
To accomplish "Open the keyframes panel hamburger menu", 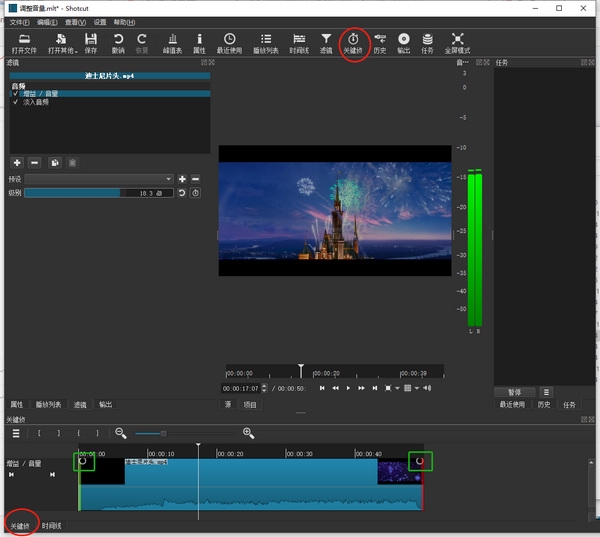I will (x=16, y=433).
